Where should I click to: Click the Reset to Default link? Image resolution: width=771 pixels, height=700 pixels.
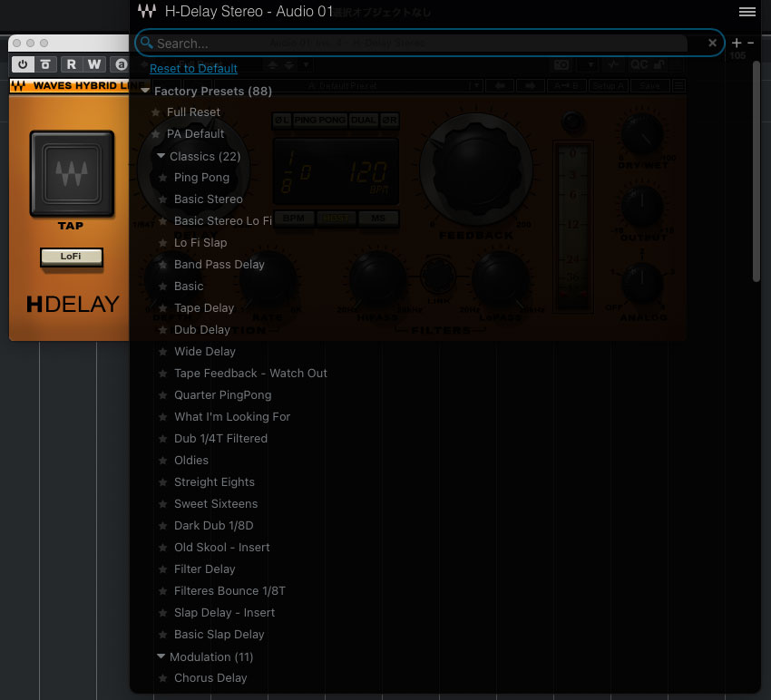193,68
